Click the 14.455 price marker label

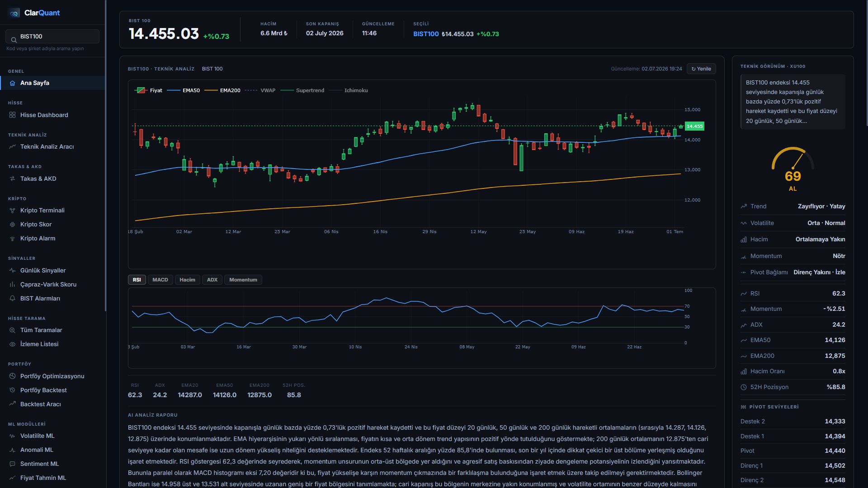tap(694, 127)
